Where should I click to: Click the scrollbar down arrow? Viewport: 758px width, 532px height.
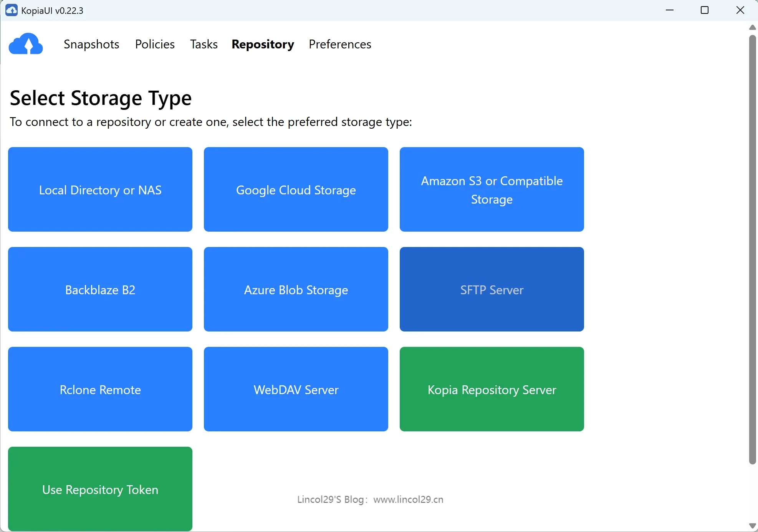(x=752, y=526)
